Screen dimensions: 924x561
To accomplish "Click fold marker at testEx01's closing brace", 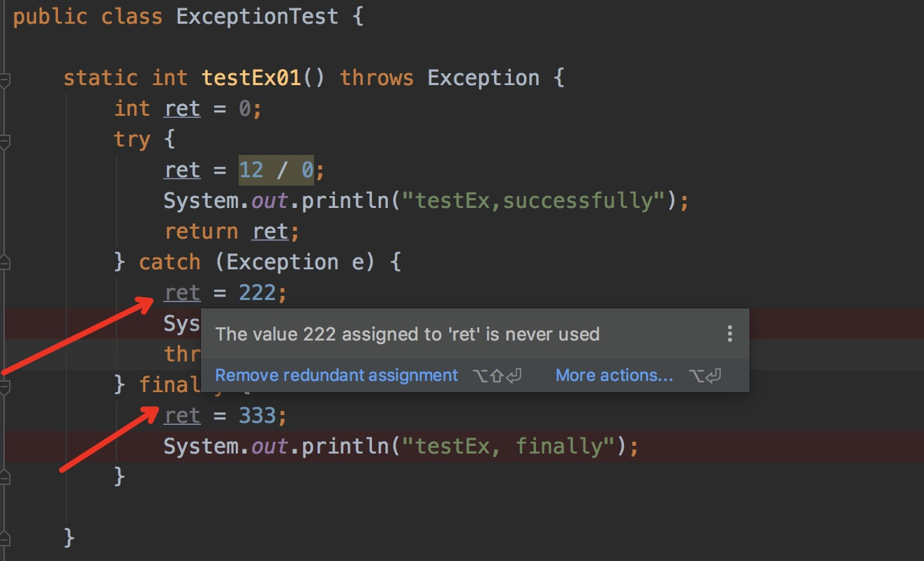I will (x=4, y=539).
